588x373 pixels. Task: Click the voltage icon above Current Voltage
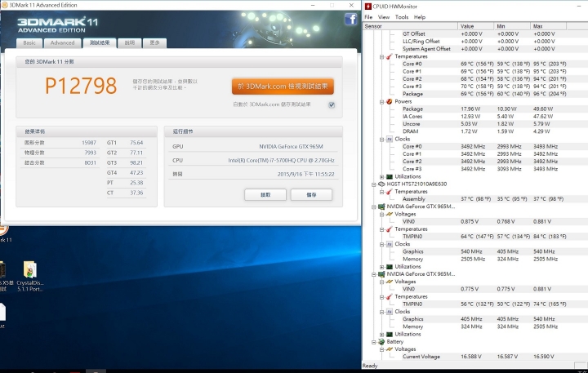pos(390,349)
